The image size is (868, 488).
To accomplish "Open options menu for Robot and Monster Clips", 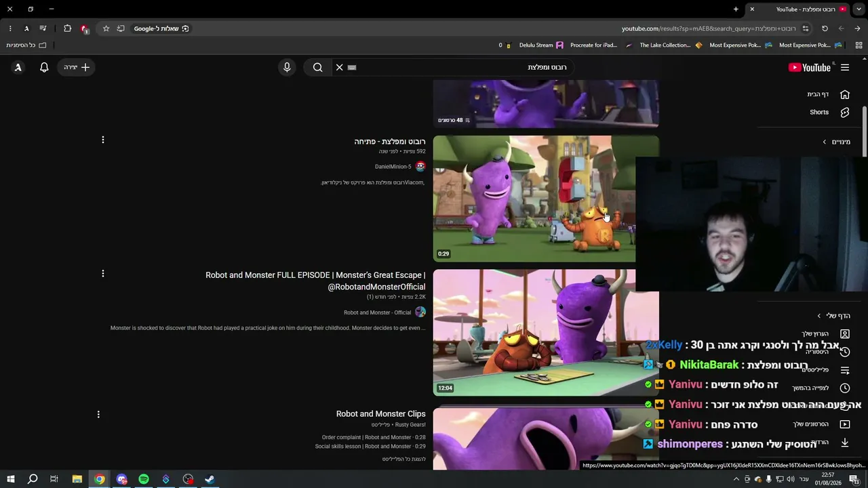I will (98, 414).
